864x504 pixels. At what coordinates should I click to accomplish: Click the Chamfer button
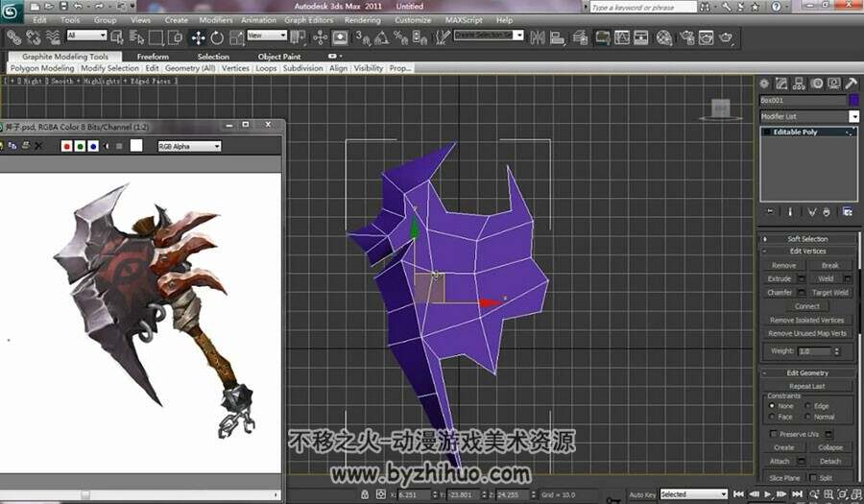tap(780, 293)
